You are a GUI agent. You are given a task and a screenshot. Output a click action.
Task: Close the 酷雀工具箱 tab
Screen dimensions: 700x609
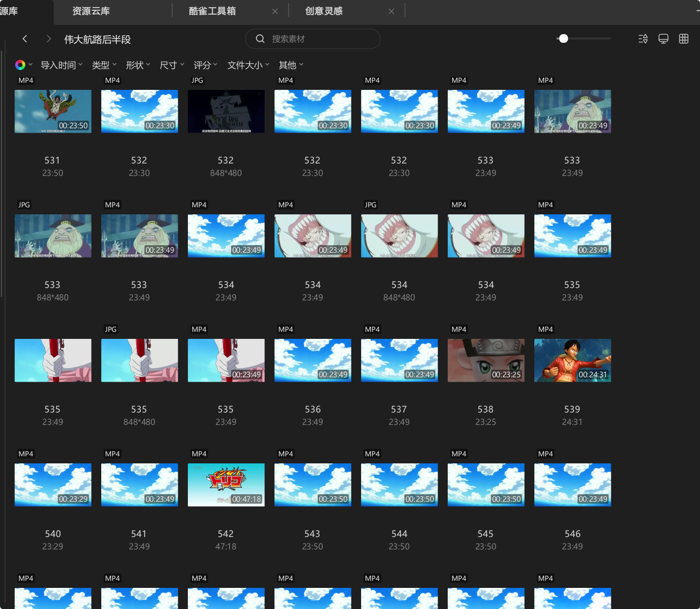275,11
